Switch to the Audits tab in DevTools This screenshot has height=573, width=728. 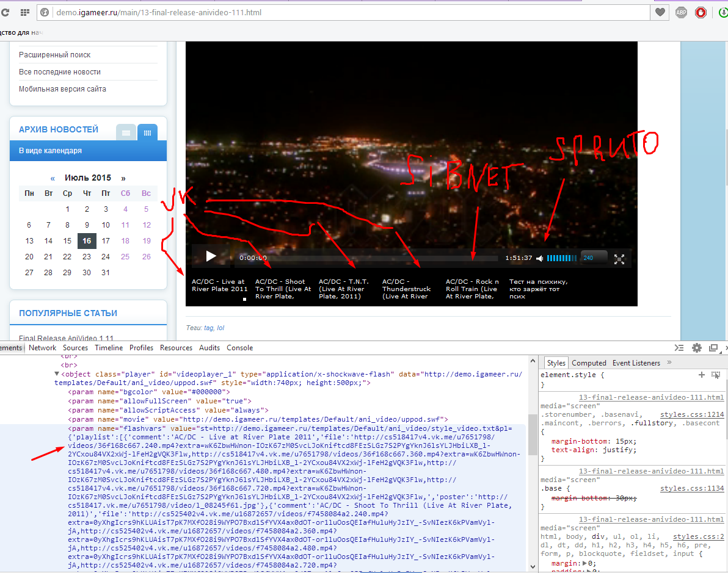[x=209, y=347]
